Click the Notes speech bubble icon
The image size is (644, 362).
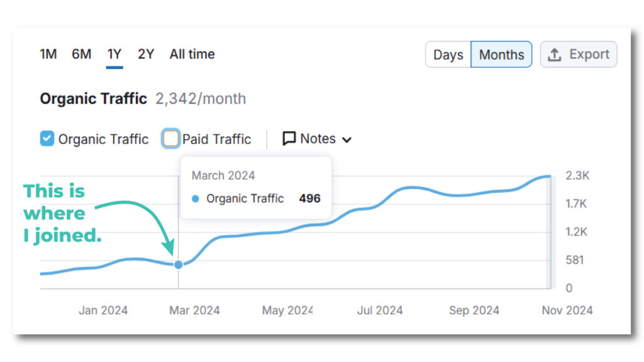coord(288,139)
